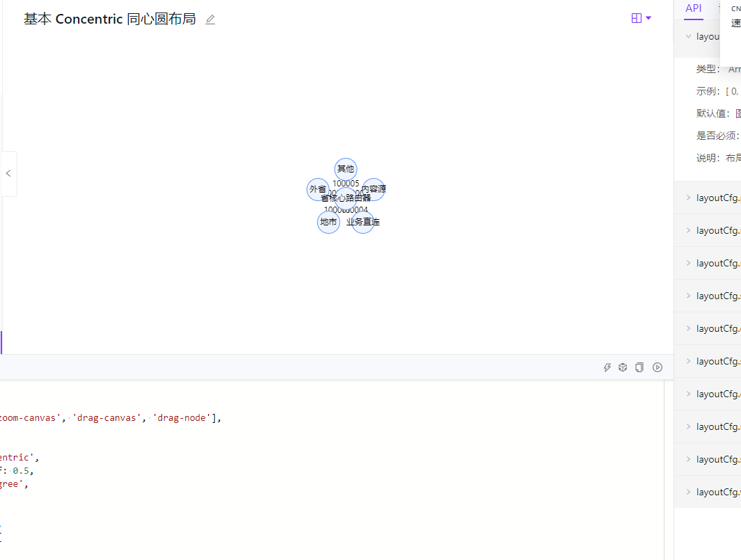Collapse the layout section in the API panel
This screenshot has height=560, width=741.
(687, 36)
